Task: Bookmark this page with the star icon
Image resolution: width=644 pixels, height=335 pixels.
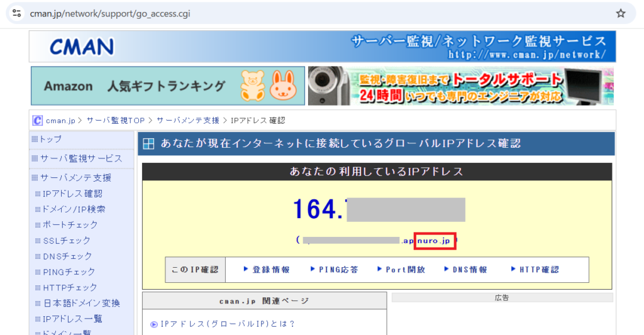Action: click(x=621, y=14)
